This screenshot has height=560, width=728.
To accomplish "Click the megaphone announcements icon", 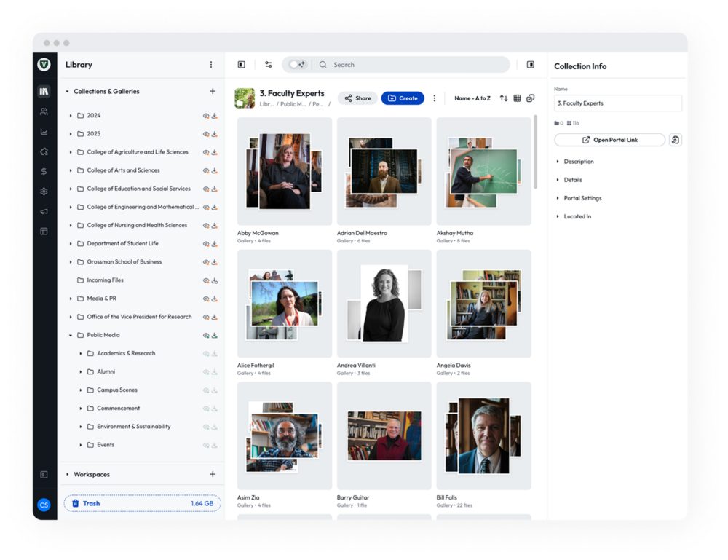I will click(44, 211).
